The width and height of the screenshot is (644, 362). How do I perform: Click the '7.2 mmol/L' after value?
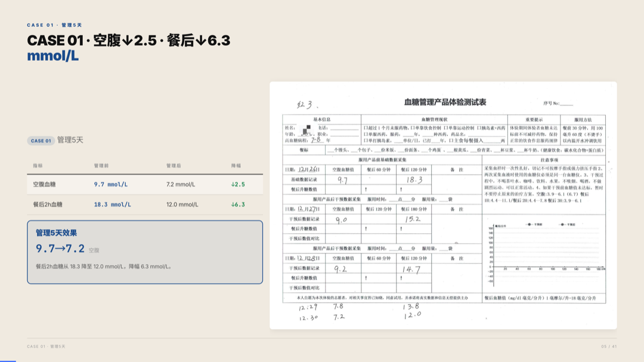click(x=181, y=184)
